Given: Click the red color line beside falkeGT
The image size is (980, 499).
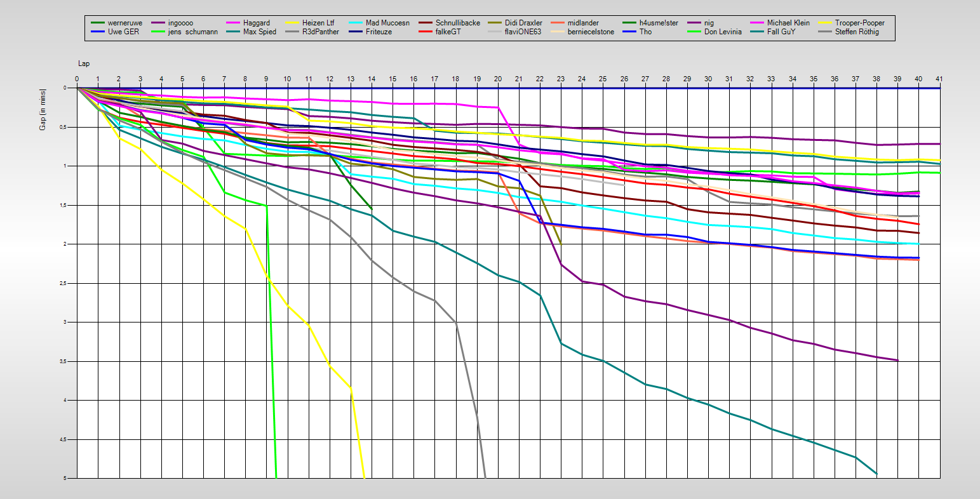Looking at the screenshot, I should tap(426, 32).
